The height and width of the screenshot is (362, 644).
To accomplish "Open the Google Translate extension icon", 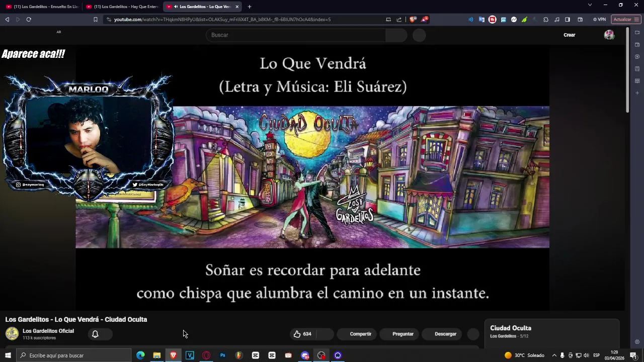I will pos(481,20).
